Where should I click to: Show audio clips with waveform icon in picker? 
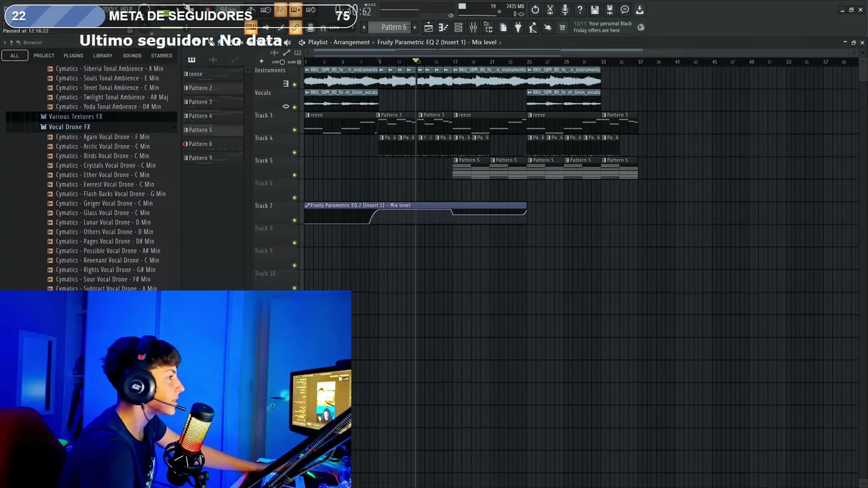tap(213, 60)
